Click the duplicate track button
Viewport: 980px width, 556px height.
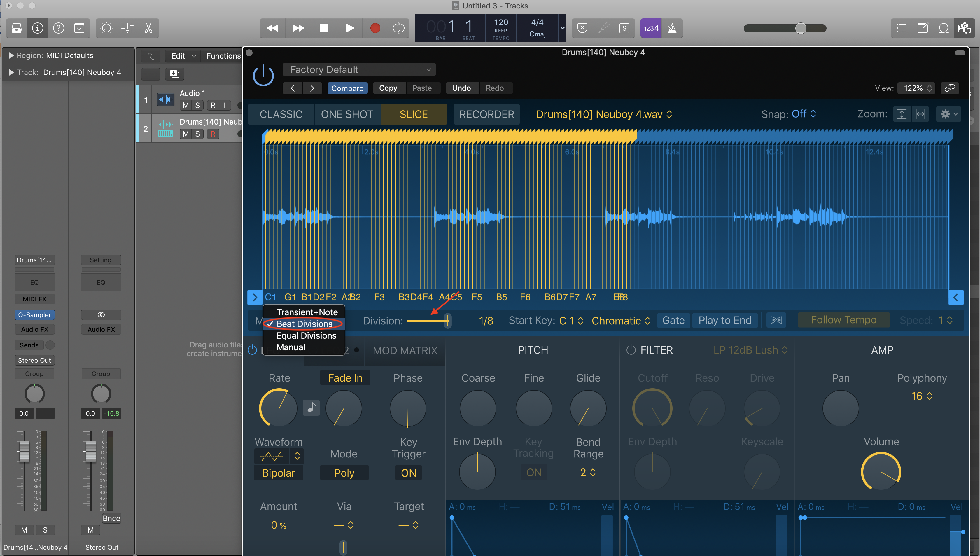[x=174, y=74]
